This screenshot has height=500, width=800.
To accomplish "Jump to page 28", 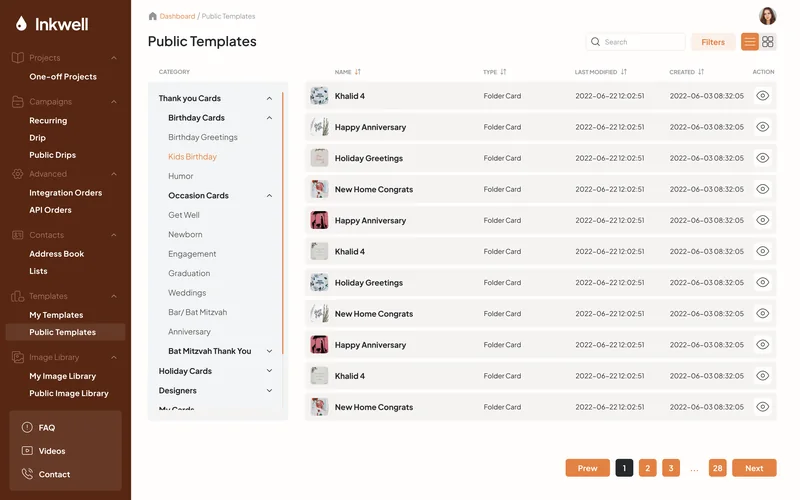I will coord(717,468).
